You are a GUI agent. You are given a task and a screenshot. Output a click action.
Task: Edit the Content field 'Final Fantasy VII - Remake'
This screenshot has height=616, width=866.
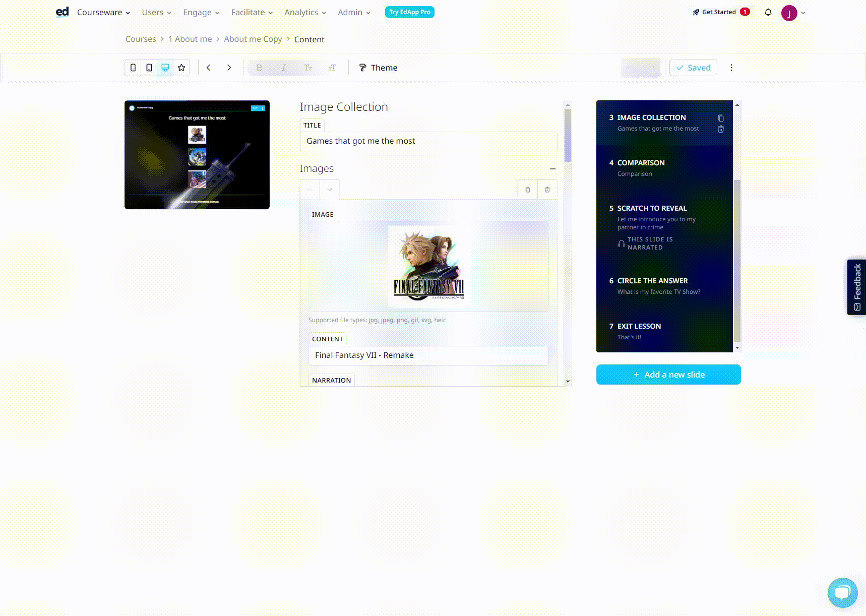428,355
